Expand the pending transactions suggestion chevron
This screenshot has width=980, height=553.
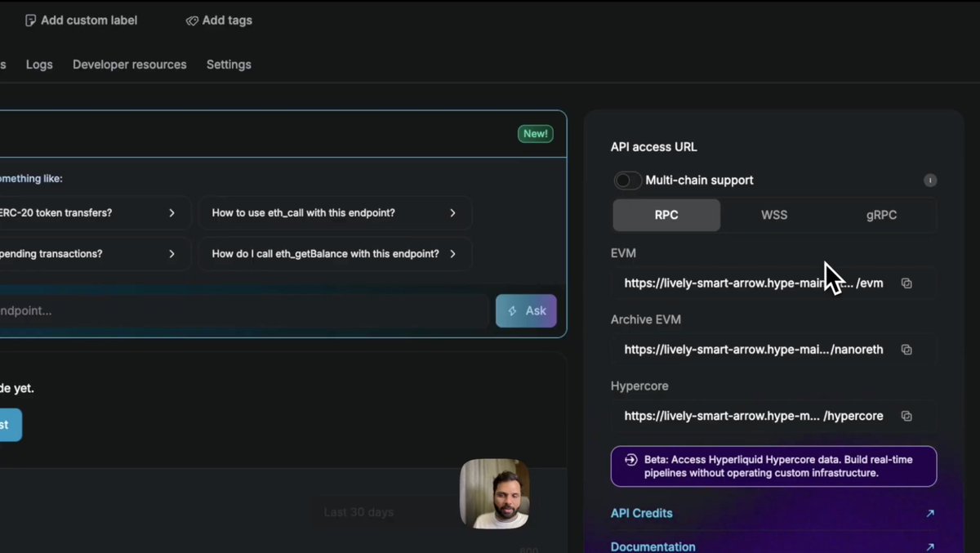tap(171, 254)
